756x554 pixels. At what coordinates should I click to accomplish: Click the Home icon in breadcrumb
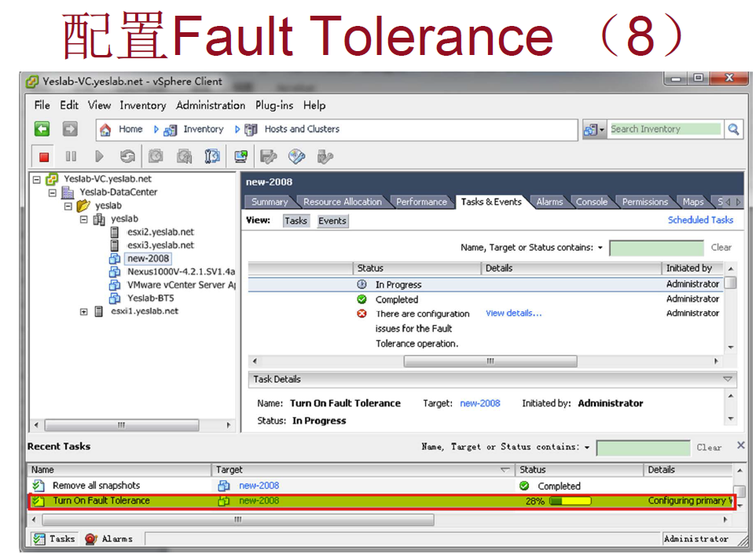(x=105, y=129)
